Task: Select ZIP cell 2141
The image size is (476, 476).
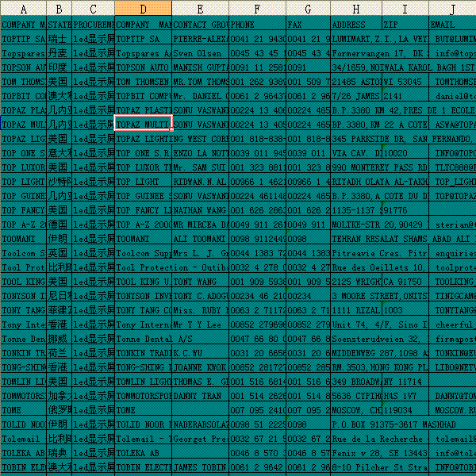Action: (x=405, y=96)
